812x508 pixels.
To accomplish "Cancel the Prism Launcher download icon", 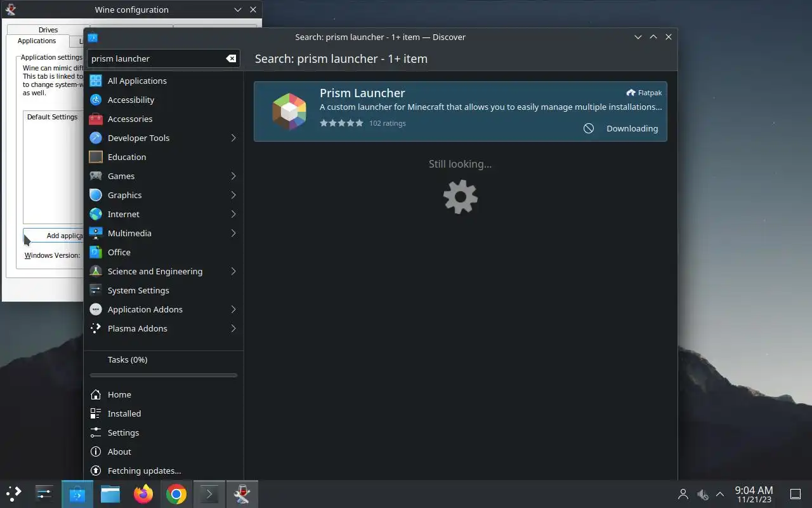I will [589, 128].
